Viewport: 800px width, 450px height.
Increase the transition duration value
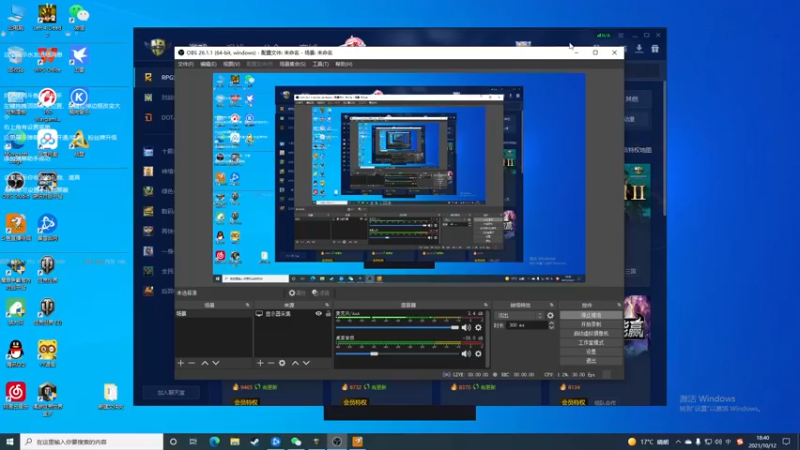[x=551, y=323]
